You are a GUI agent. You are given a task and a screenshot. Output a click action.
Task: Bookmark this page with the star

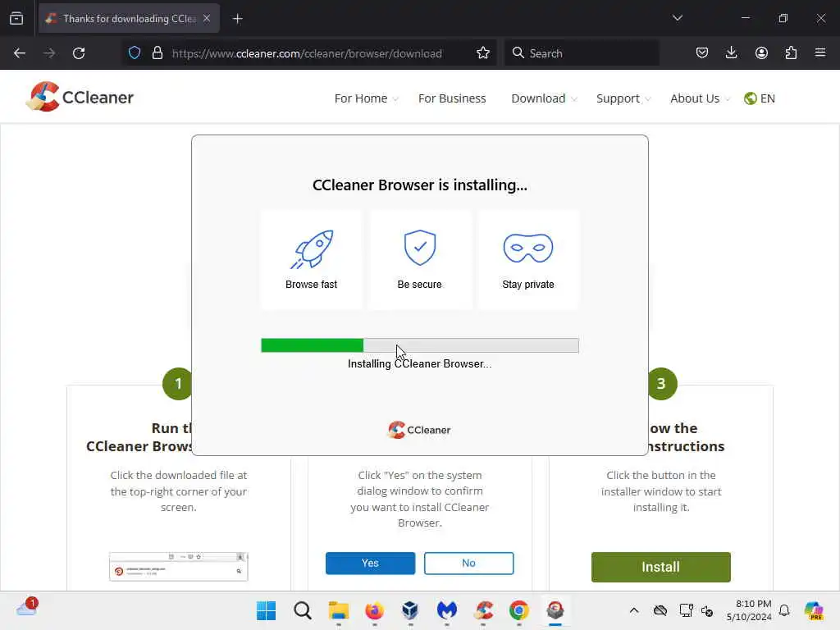point(482,52)
